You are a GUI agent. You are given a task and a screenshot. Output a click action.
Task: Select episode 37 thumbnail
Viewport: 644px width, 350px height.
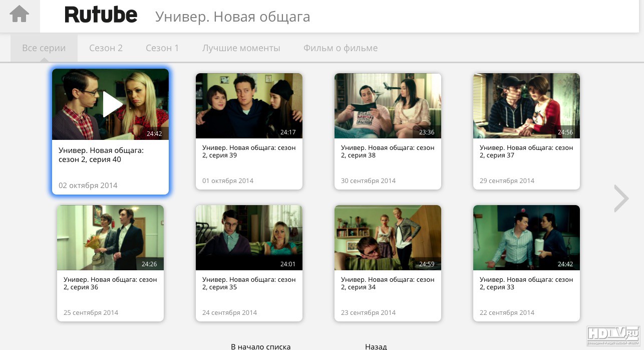point(526,106)
